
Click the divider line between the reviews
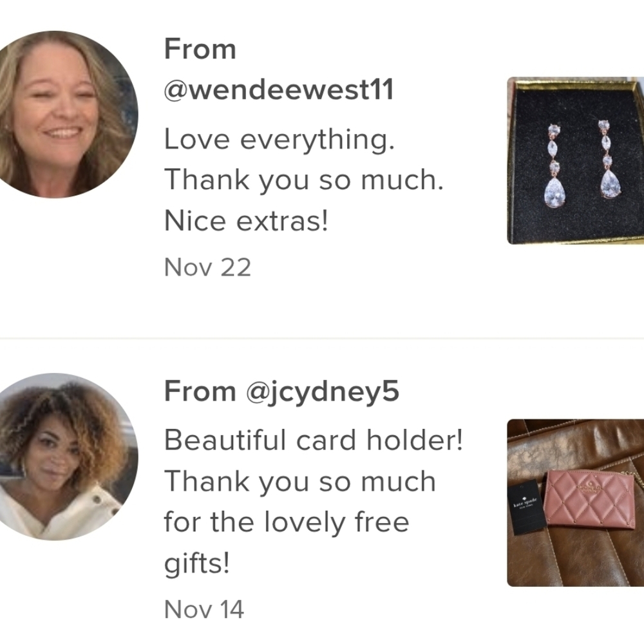(322, 338)
